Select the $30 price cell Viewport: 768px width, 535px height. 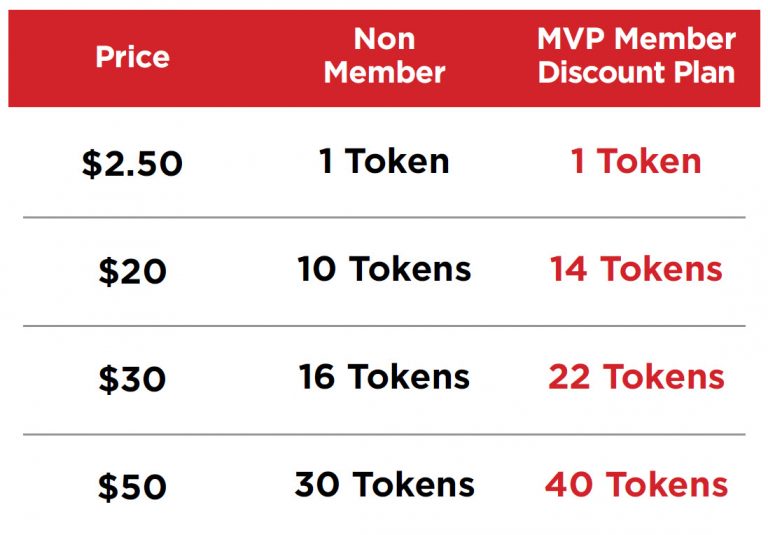pyautogui.click(x=132, y=379)
